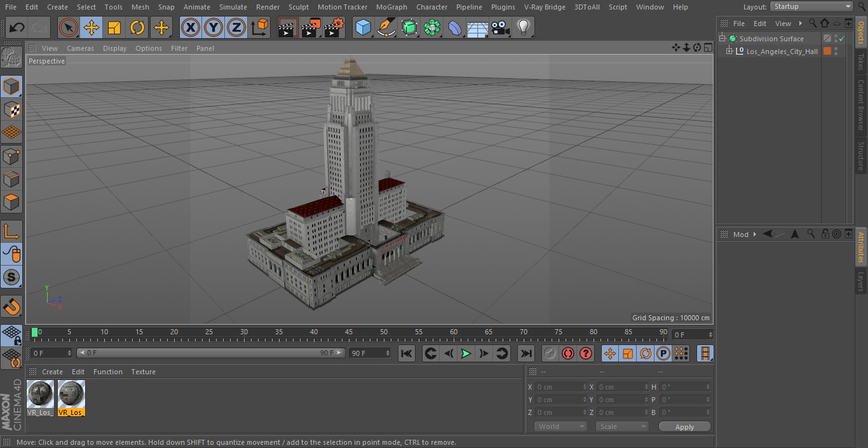This screenshot has height=448, width=868.
Task: Open viewport Cameras menu
Action: (x=80, y=48)
